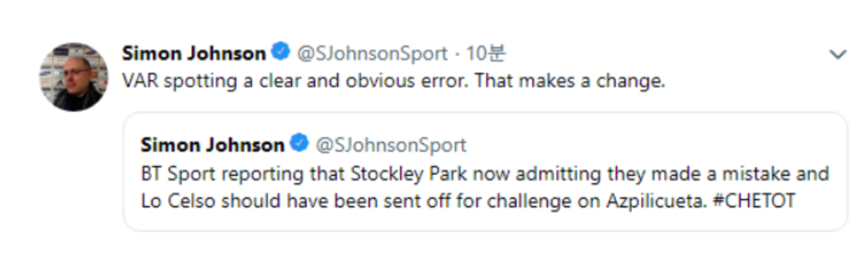Open the tweet's 10분 timestamp
868x268 pixels.
485,53
